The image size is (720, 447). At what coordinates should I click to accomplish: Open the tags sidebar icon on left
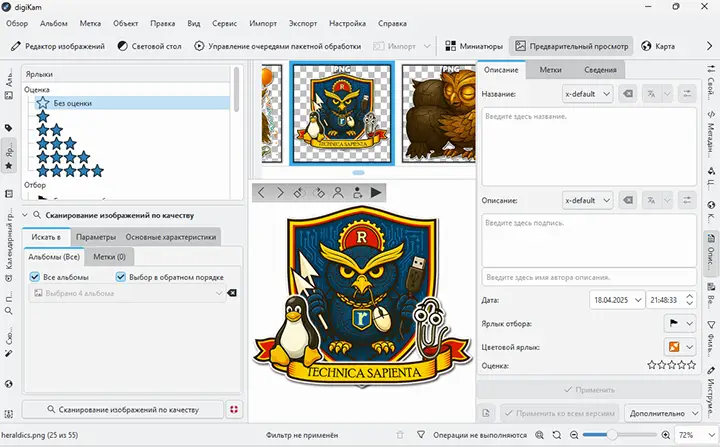pyautogui.click(x=8, y=128)
